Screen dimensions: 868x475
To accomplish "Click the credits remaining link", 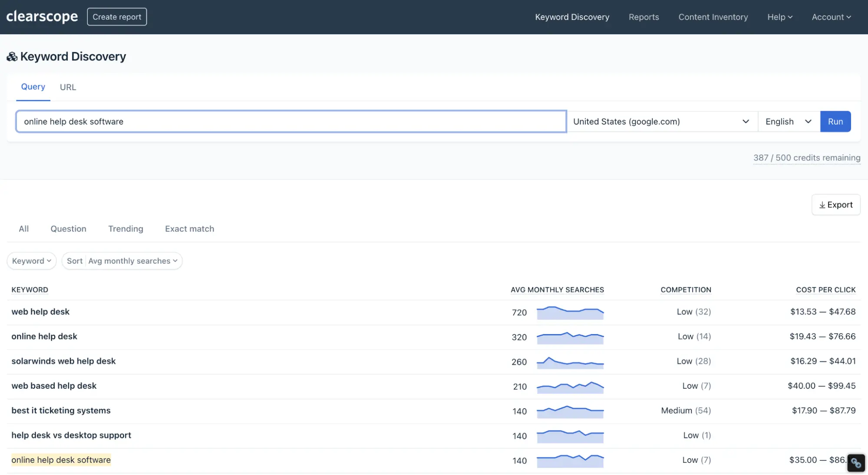I will click(x=806, y=158).
